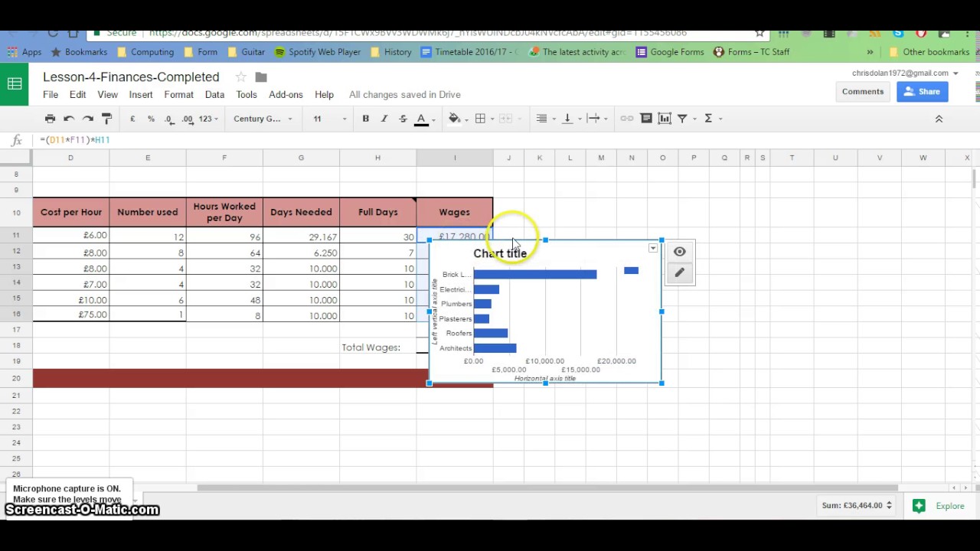Undo the last action
This screenshot has height=551, width=980.
point(69,119)
